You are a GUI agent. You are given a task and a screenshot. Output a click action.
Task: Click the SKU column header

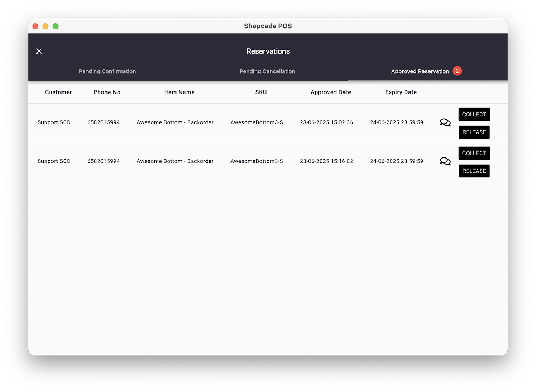coord(261,92)
